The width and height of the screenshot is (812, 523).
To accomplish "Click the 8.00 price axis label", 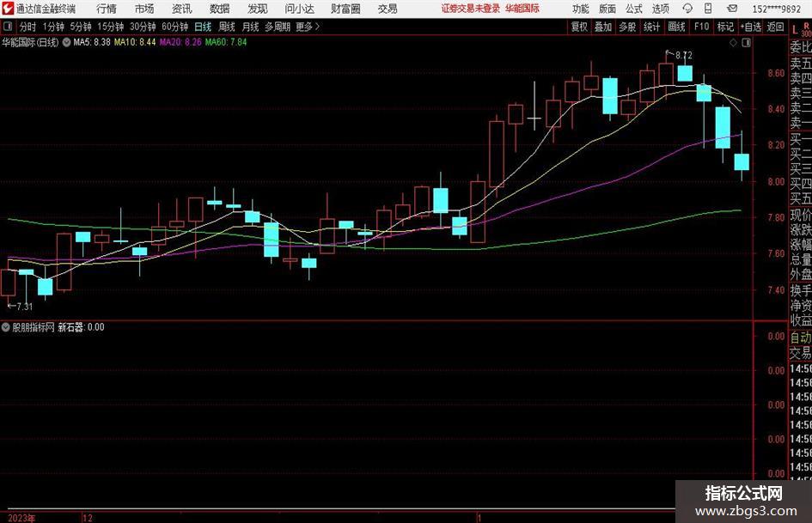I will [x=776, y=182].
